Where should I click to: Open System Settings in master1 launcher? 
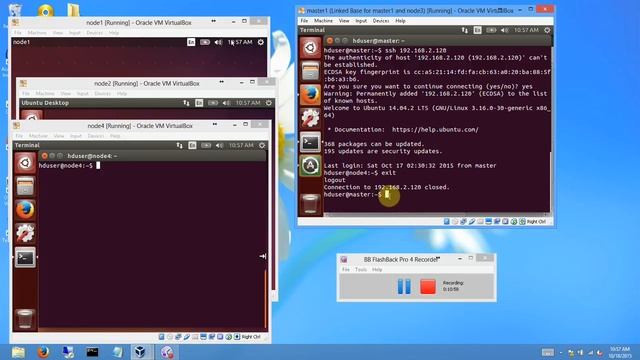point(310,118)
